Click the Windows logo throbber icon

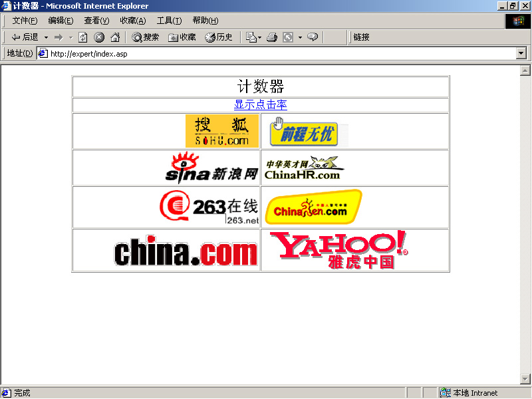coord(517,21)
